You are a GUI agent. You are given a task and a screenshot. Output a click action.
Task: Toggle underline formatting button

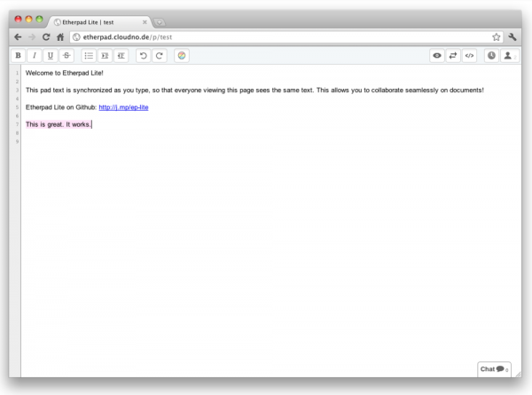(51, 55)
